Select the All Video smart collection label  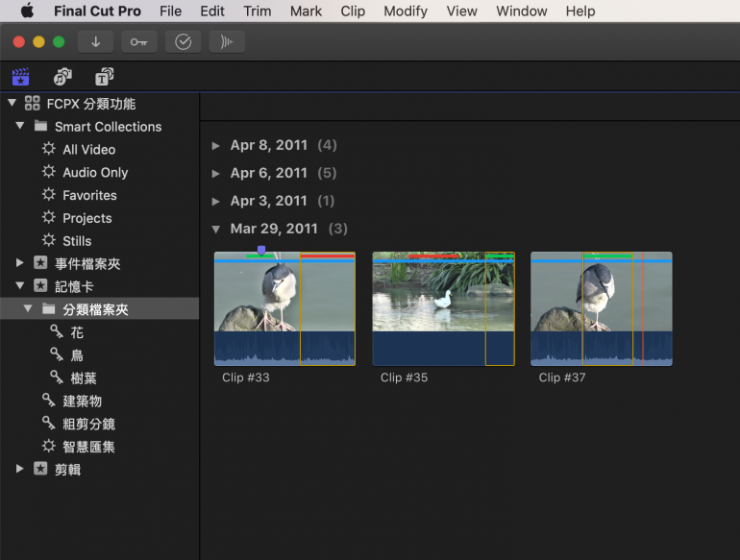coord(89,150)
